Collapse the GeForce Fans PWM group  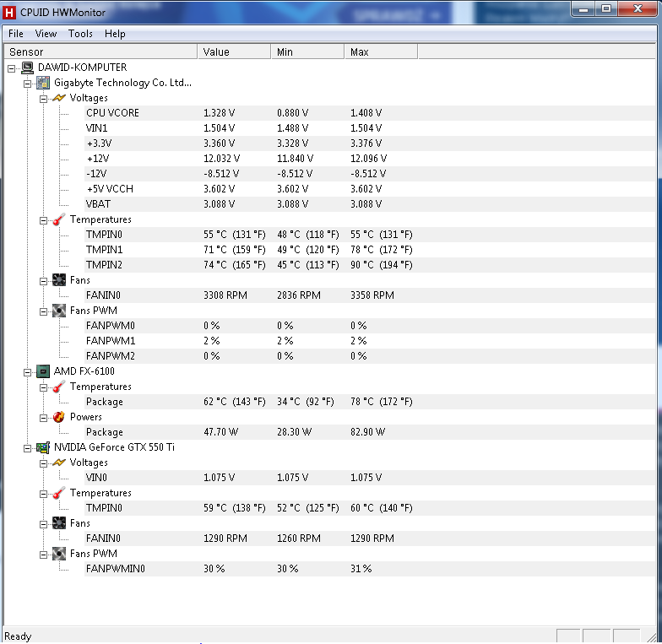click(43, 555)
